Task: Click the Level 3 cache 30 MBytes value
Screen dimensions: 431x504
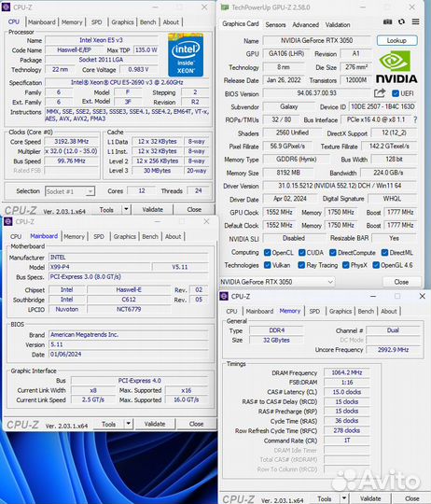Action: point(157,171)
